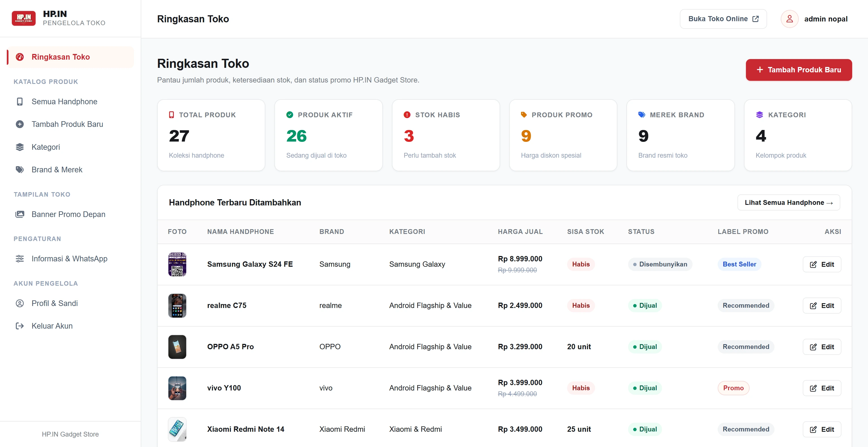Click the Merek Brand card showing 9
This screenshot has height=447, width=868.
click(680, 135)
